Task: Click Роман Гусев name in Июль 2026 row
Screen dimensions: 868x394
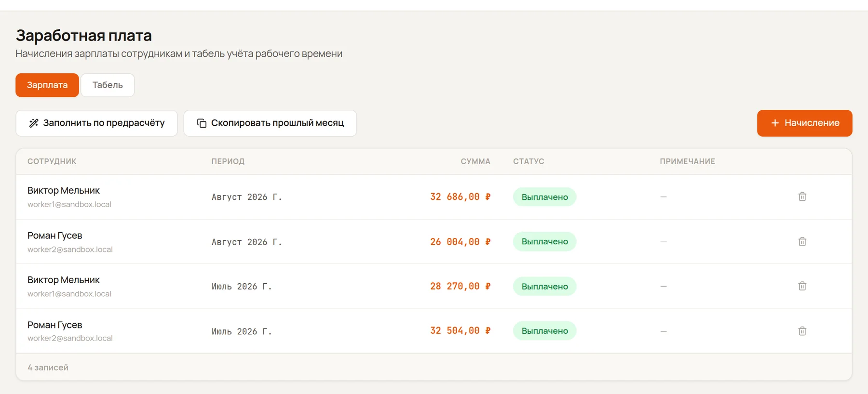Action: [x=55, y=325]
